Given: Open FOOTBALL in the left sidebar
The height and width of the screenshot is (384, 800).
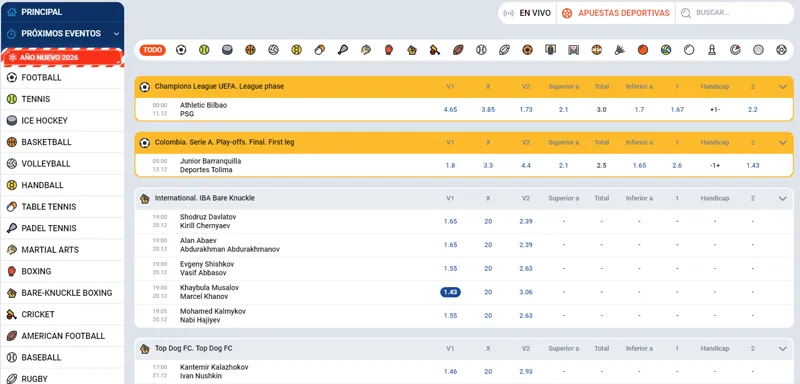Looking at the screenshot, I should click(x=62, y=78).
